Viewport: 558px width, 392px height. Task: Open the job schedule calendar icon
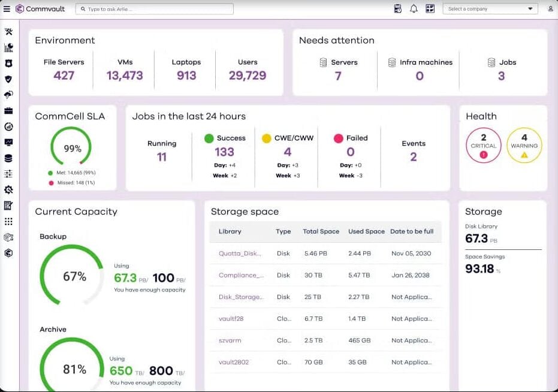(398, 9)
